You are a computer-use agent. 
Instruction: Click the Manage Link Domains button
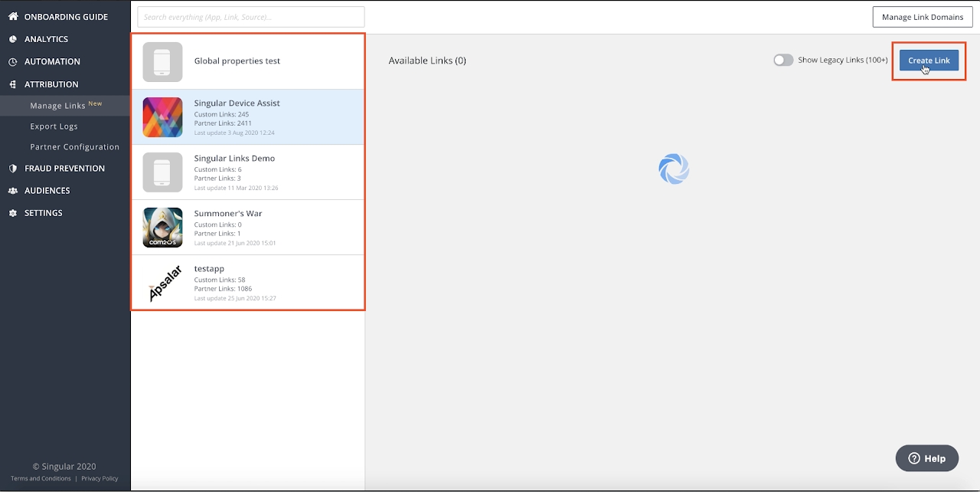[922, 17]
